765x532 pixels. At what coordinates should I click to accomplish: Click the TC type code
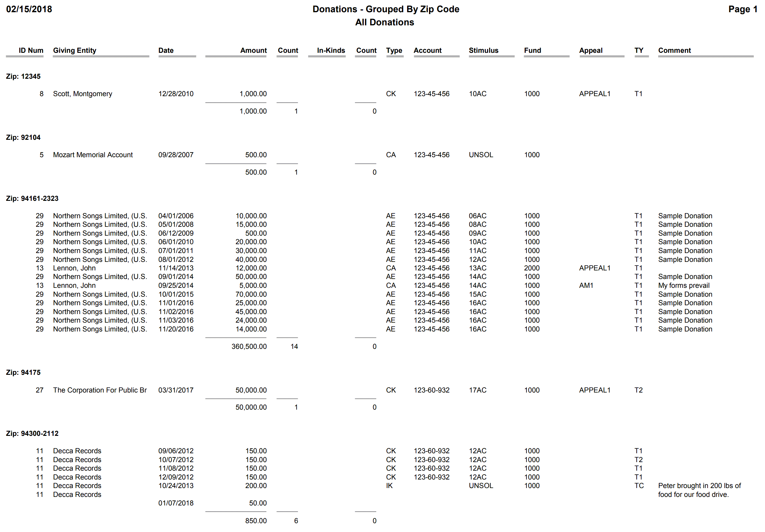[639, 486]
